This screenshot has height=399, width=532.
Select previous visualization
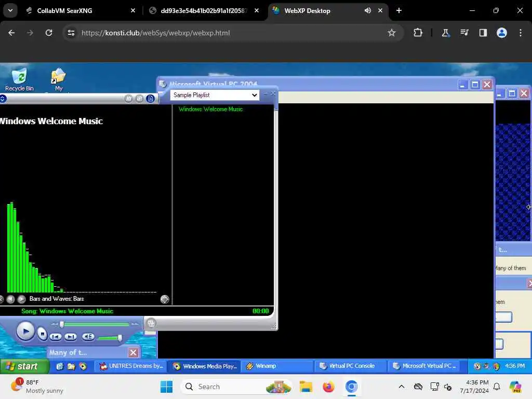[11, 299]
